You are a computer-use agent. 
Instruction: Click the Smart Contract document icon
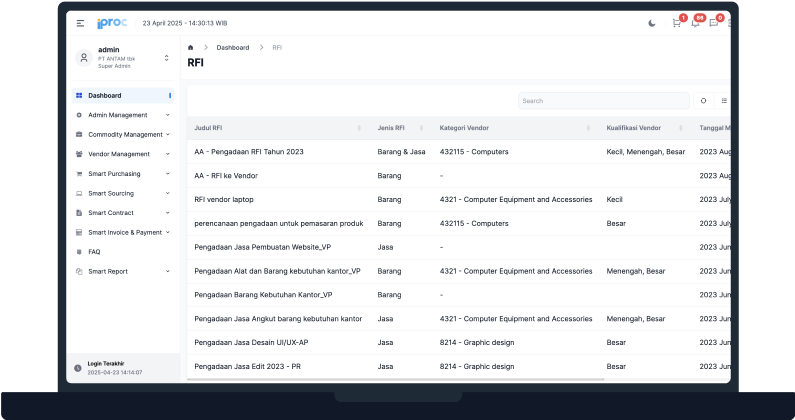(79, 213)
